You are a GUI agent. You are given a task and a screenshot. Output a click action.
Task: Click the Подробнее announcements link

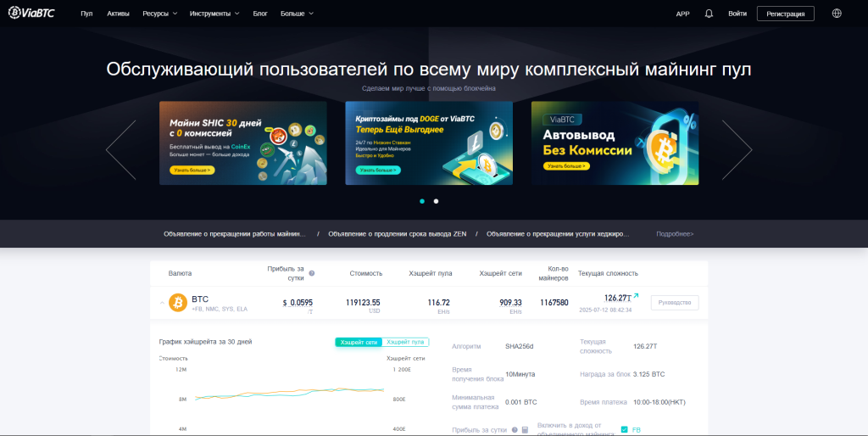point(674,234)
